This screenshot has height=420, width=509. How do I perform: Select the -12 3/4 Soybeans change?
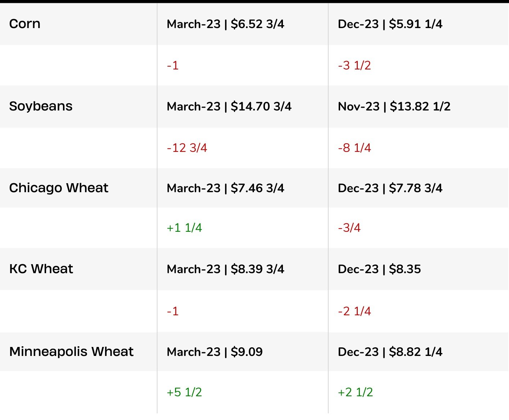[x=187, y=148]
